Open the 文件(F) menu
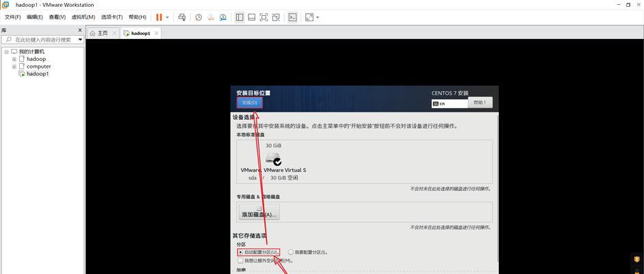This screenshot has width=644, height=274. point(13,17)
